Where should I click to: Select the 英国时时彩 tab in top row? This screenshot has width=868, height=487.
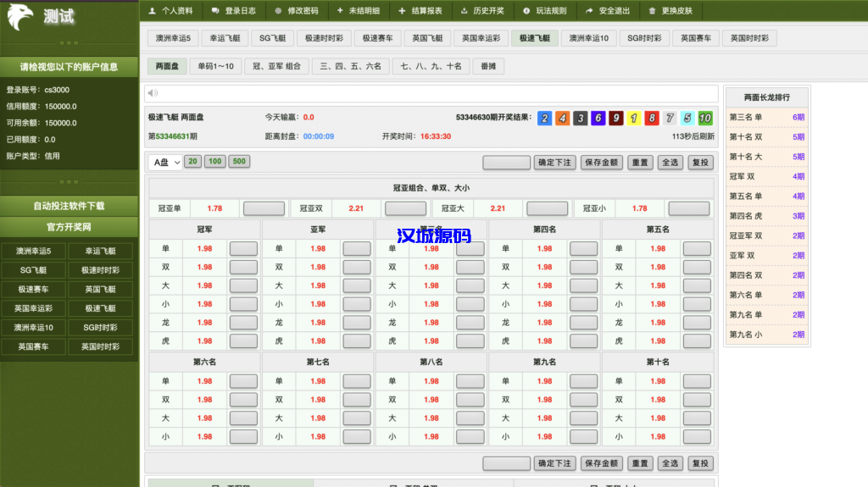click(x=749, y=38)
